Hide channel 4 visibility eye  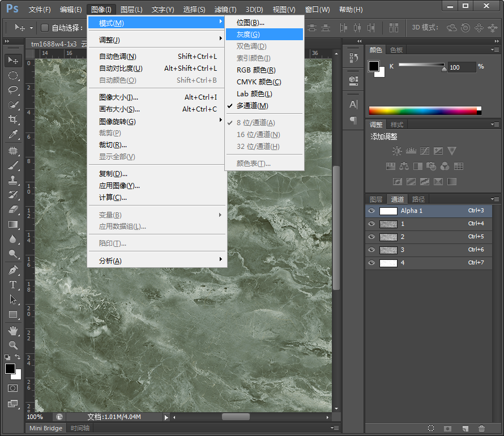coord(371,263)
